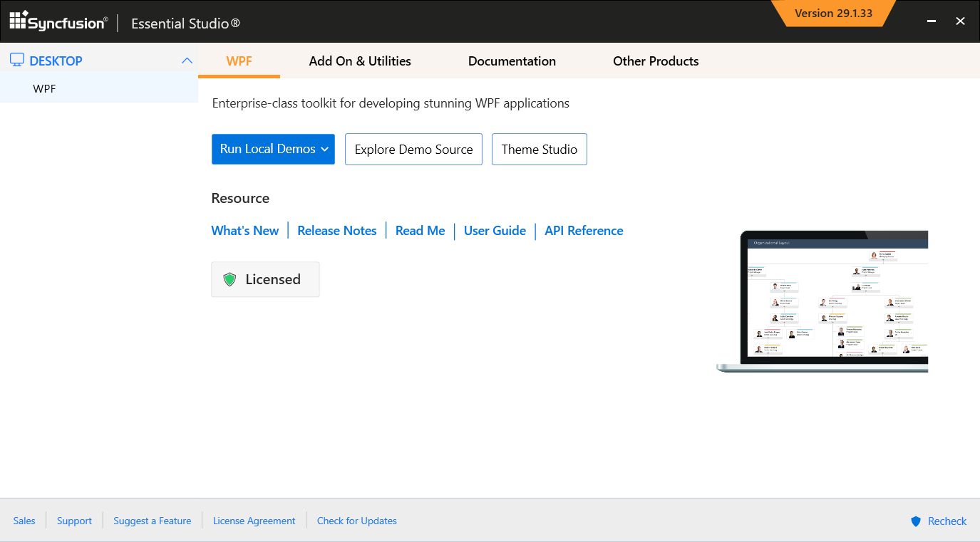
Task: Open the Run Local Demos dropdown
Action: pyautogui.click(x=273, y=149)
